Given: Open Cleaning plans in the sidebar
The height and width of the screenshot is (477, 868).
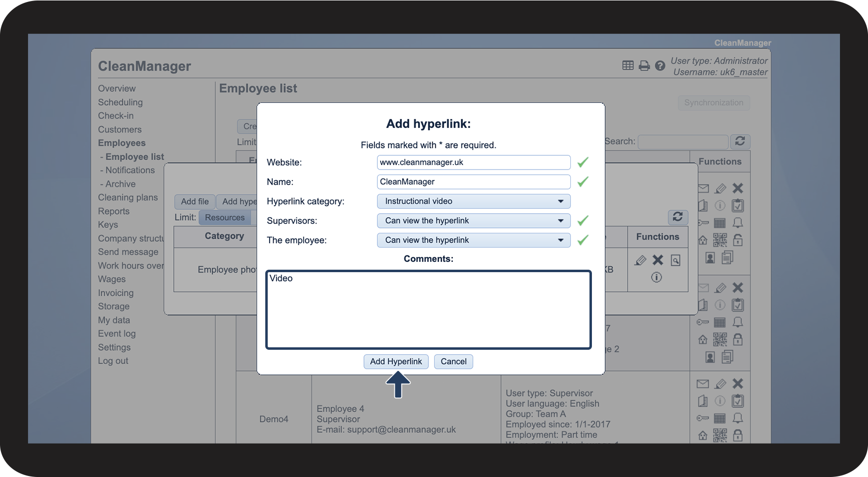Looking at the screenshot, I should (128, 197).
